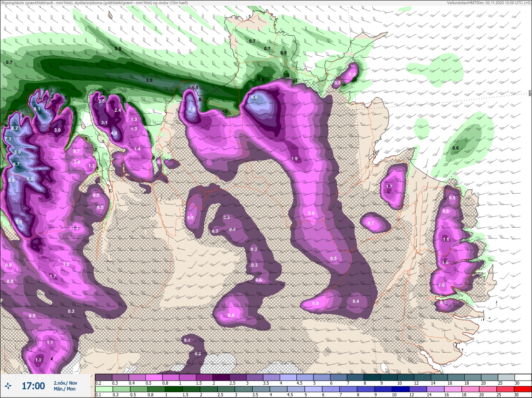Click the map title 'Rigning/skúrir' legend description

(94, 3)
